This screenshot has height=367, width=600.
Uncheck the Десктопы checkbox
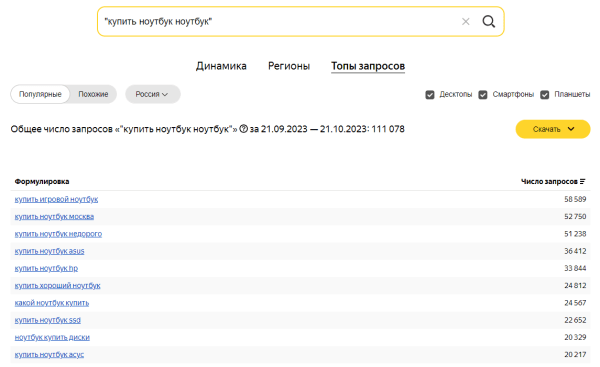click(x=430, y=95)
